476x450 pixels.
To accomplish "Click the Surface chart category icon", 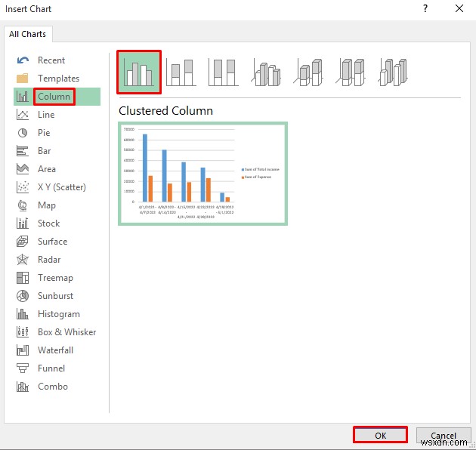I will click(x=23, y=242).
